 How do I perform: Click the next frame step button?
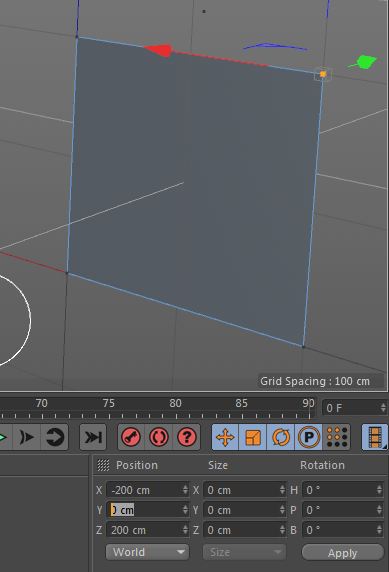(27, 437)
